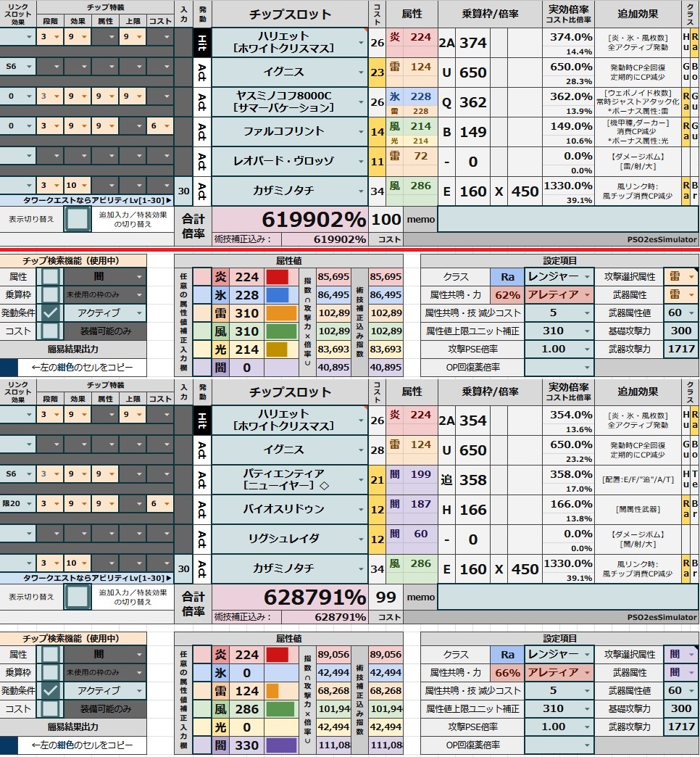Click the black Hit badge in the 619902% panel
The height and width of the screenshot is (757, 700).
click(x=201, y=44)
